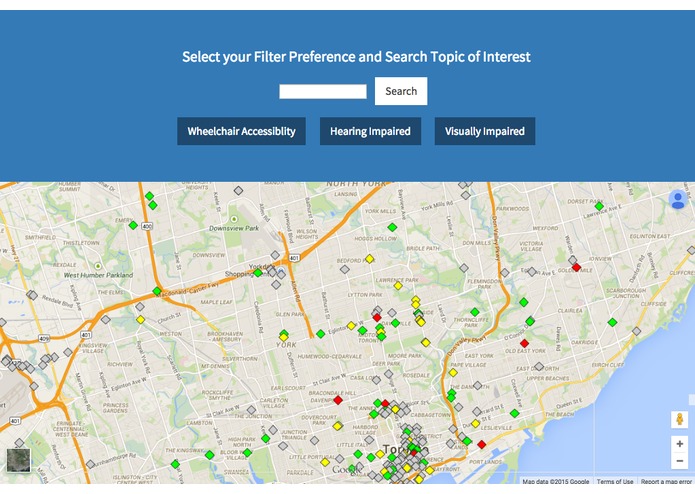The height and width of the screenshot is (494, 695).
Task: Click the yellow marker near Pape Village
Action: [x=453, y=373]
